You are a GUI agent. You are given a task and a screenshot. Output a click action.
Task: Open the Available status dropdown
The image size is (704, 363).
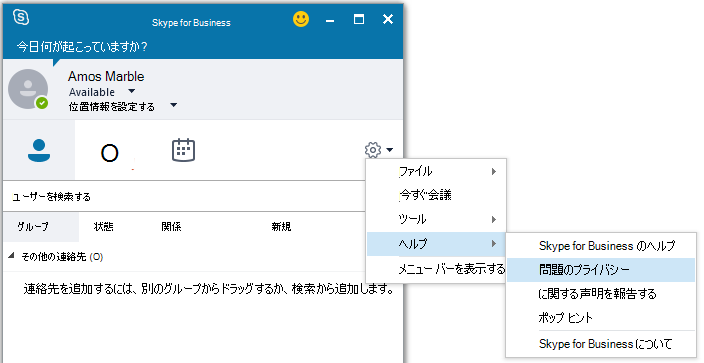coord(132,91)
